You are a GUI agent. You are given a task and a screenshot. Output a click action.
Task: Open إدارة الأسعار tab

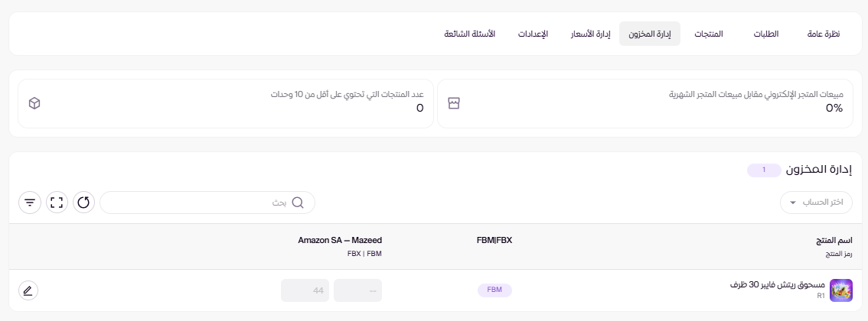[590, 34]
